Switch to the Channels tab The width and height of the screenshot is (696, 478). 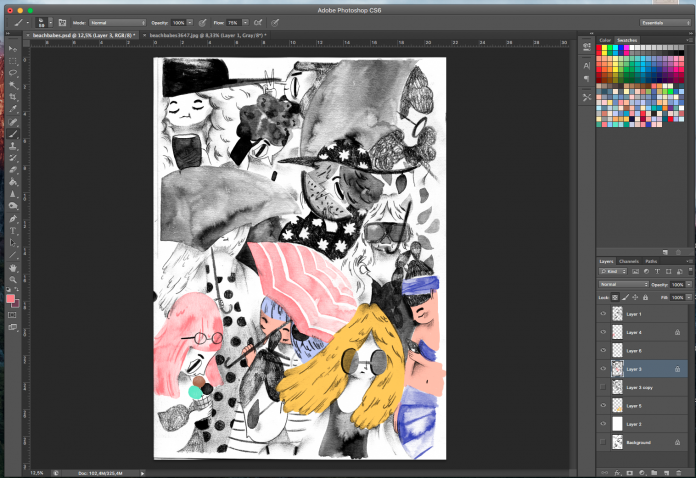[x=629, y=261]
